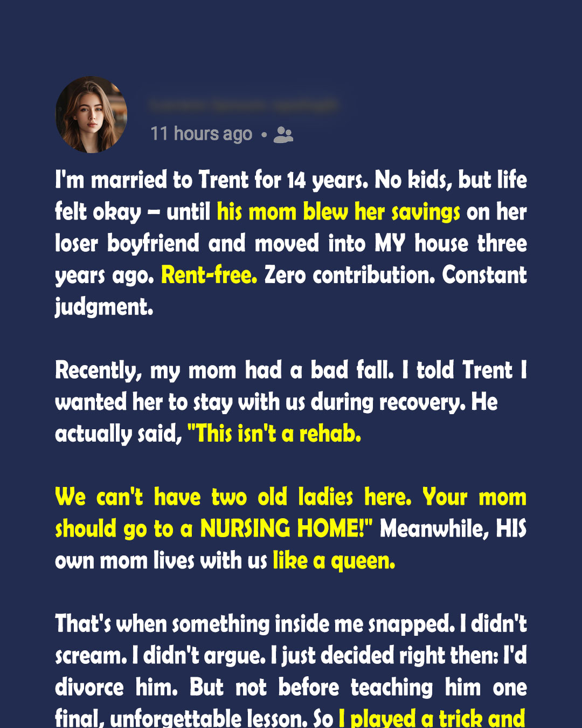
Task: Click 'That's when something inside me snapped'
Action: click(x=255, y=624)
